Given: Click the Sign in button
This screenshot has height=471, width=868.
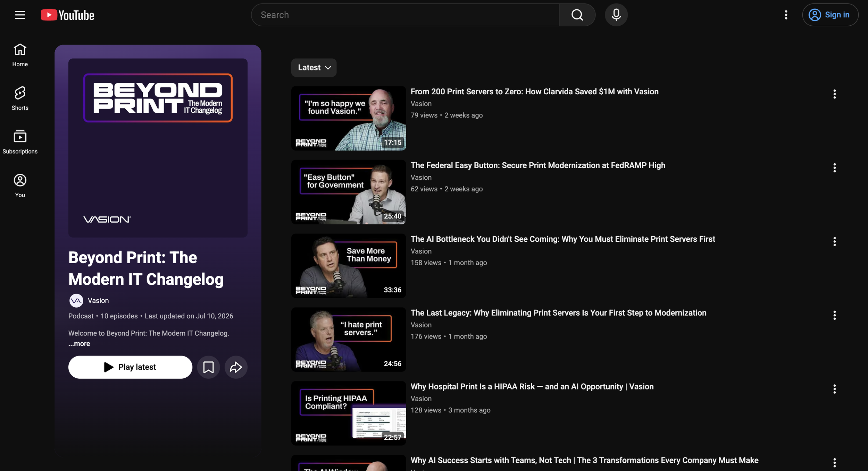Looking at the screenshot, I should pos(830,15).
